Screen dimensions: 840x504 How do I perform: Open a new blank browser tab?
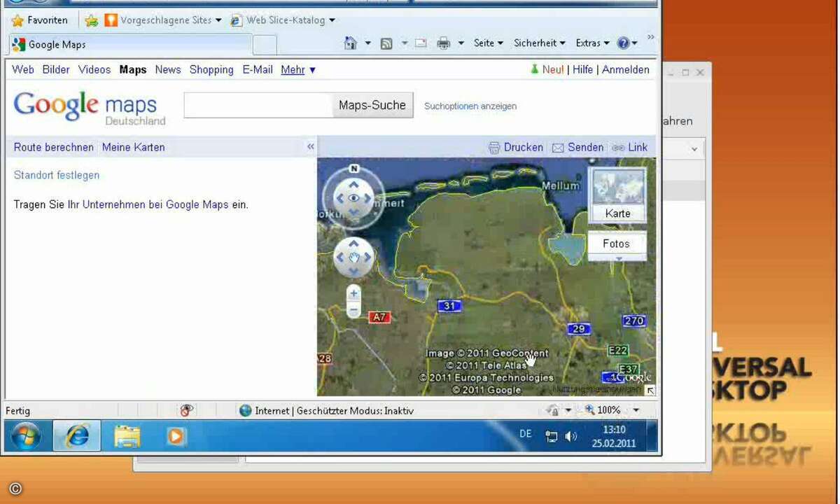(265, 45)
